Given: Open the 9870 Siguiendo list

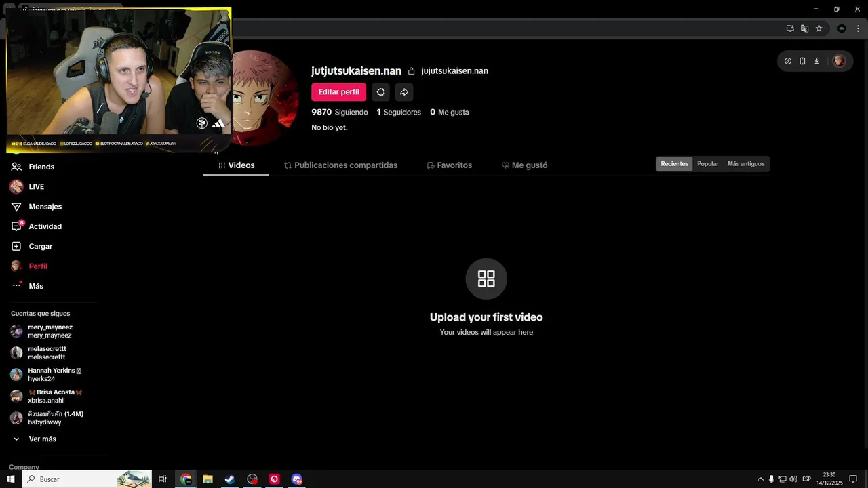Looking at the screenshot, I should (x=340, y=113).
